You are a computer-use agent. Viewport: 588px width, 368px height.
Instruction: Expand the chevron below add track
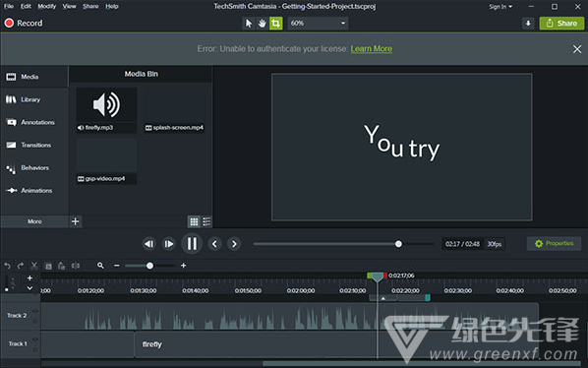tap(29, 288)
